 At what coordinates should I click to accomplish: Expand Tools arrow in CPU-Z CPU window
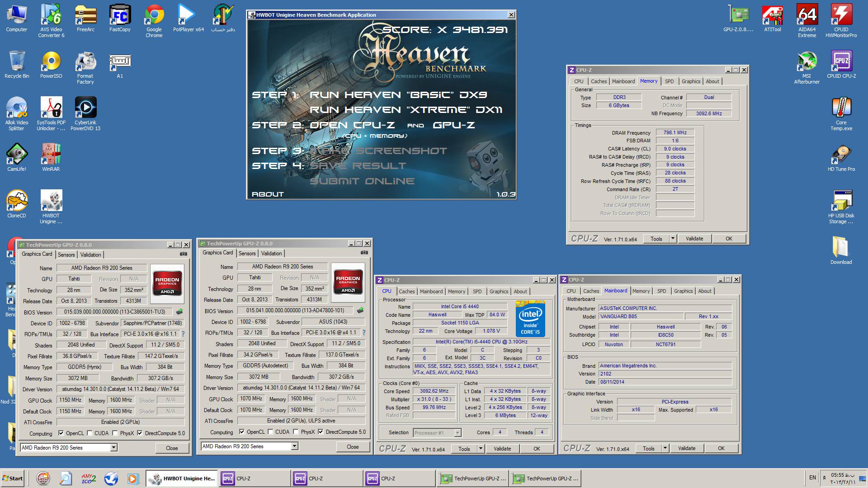(481, 449)
